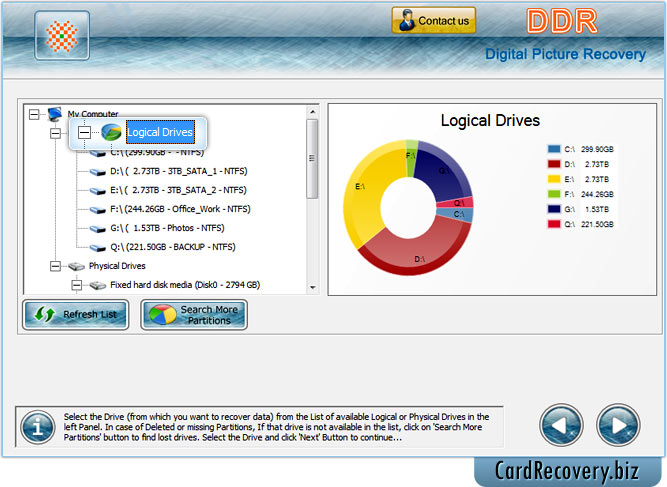Click the orange checkered app logo icon
Screen dimensions: 667x487
(x=62, y=36)
